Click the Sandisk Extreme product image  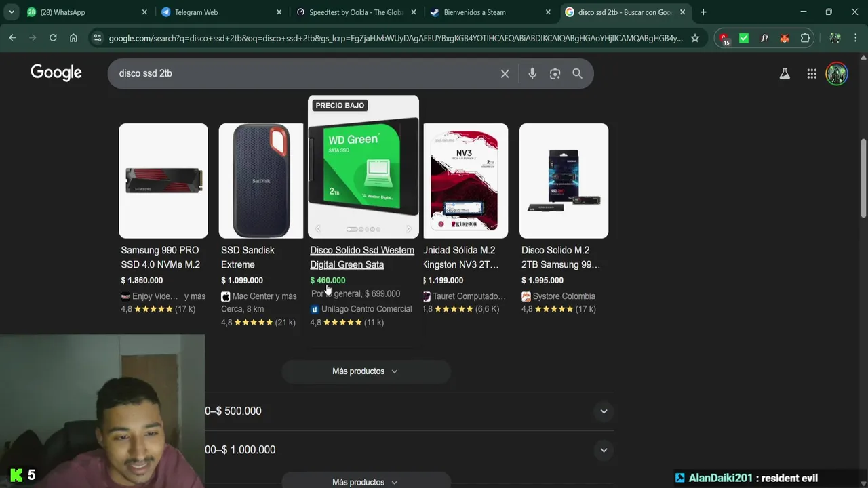[x=261, y=181]
